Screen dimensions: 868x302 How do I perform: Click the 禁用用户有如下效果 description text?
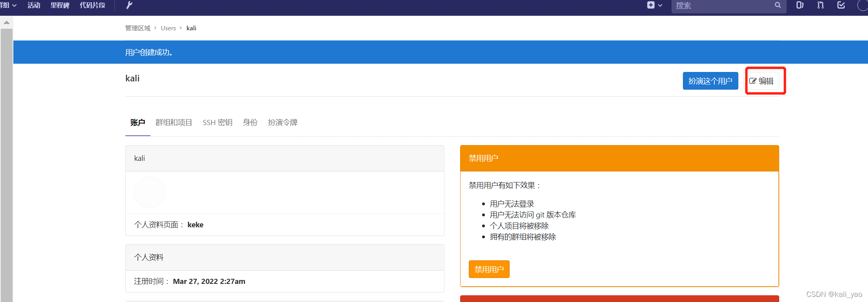pyautogui.click(x=505, y=186)
